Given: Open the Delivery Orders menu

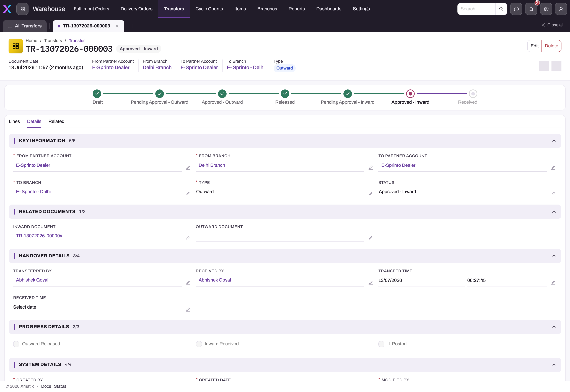Looking at the screenshot, I should coord(136,9).
